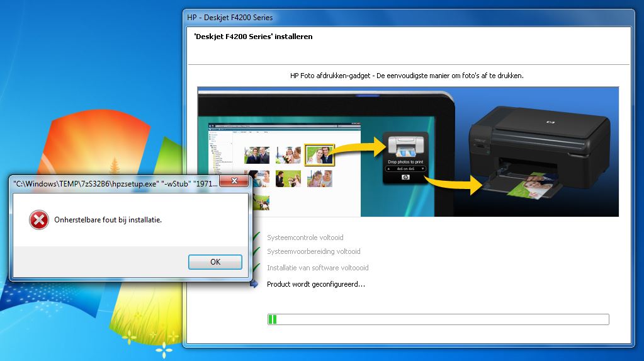Click the black HP printer image
Viewport: 644px width, 361px height.
click(539, 153)
